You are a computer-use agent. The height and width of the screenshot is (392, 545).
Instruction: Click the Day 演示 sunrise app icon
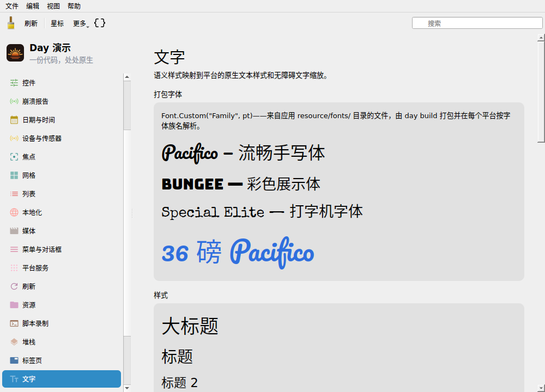click(15, 53)
